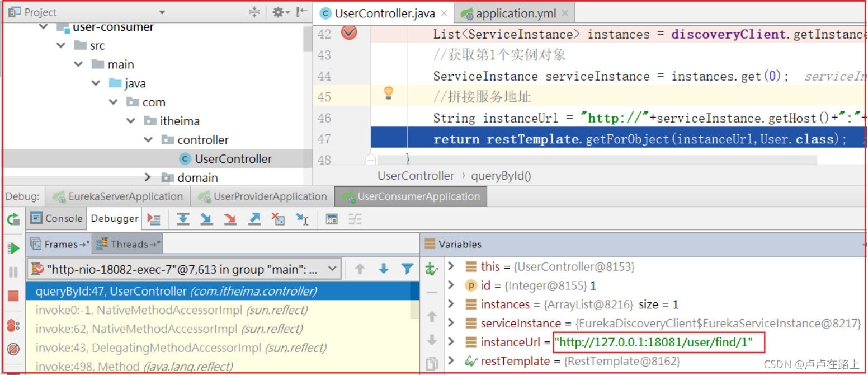Click Step Out debug icon
Image resolution: width=868 pixels, height=375 pixels.
254,219
